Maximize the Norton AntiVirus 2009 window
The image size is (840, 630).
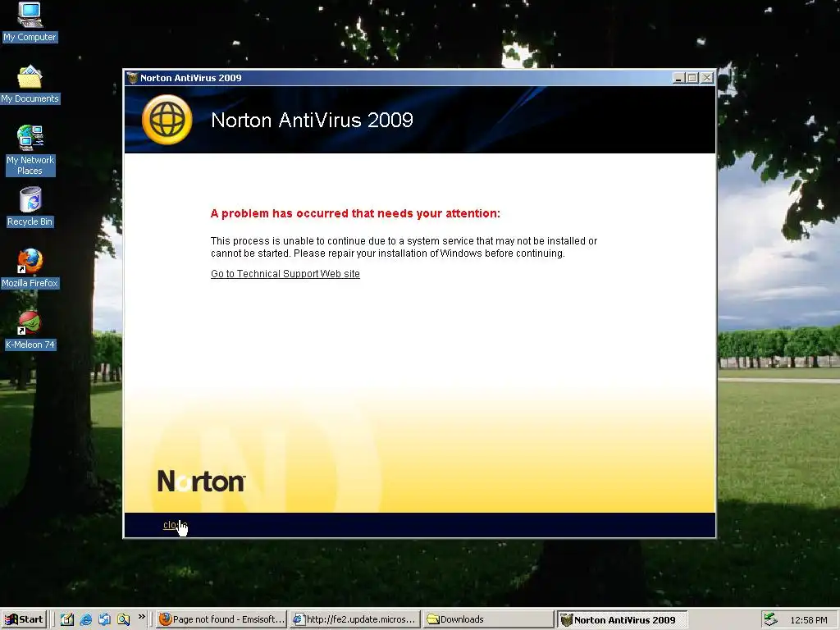pos(692,78)
